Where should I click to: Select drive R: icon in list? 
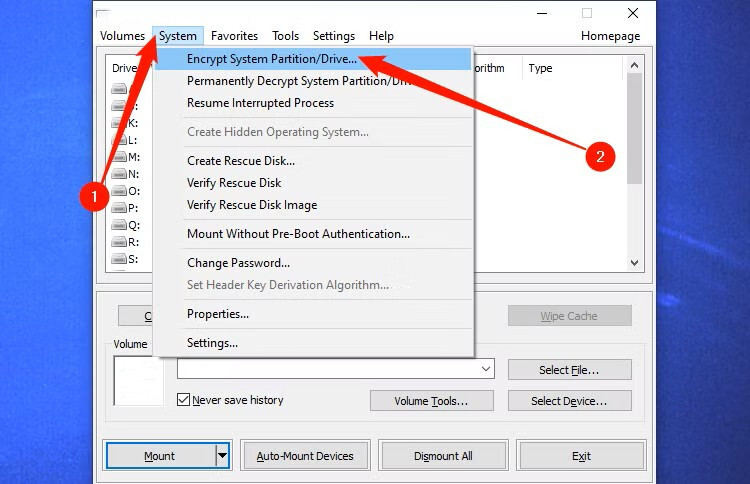coord(119,242)
